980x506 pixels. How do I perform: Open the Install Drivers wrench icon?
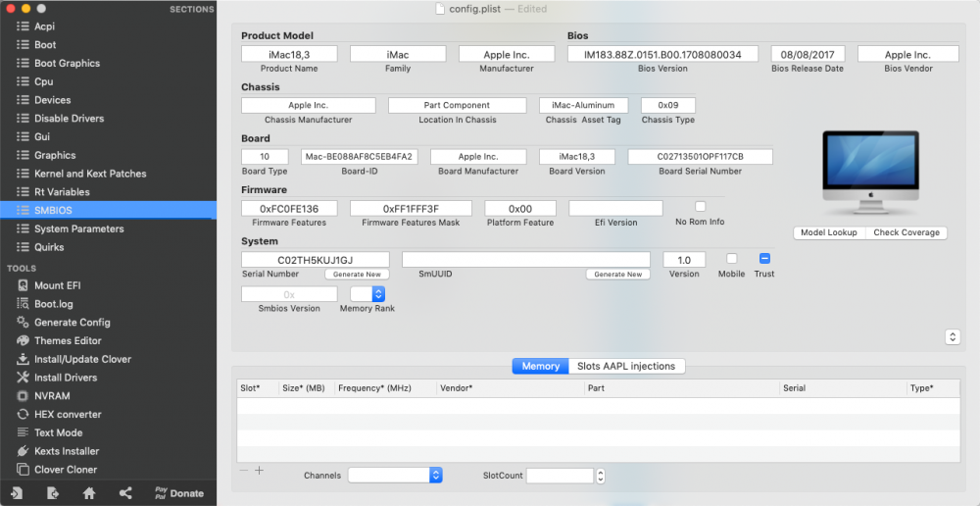(23, 378)
